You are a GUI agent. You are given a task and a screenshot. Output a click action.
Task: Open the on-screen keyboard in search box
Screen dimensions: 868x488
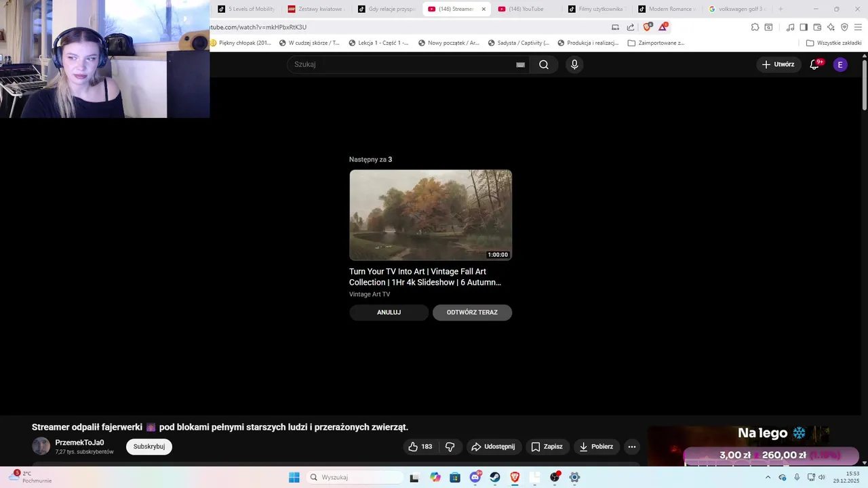520,64
